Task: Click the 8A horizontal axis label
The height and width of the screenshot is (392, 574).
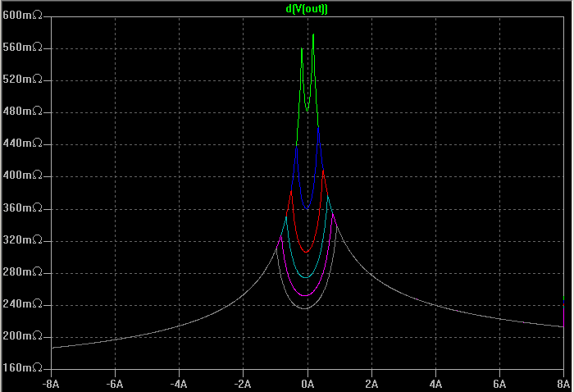Action: pos(563,384)
